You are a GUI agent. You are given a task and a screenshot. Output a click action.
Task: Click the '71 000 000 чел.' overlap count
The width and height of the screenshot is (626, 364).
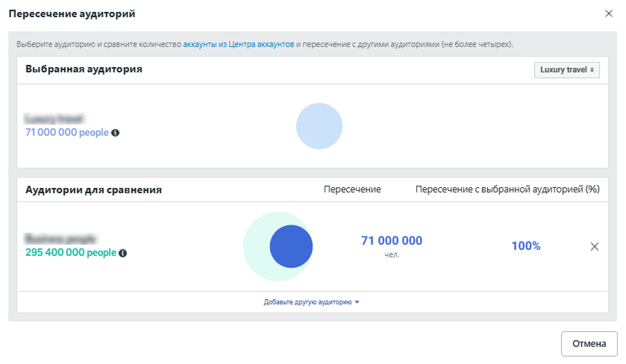click(x=392, y=246)
